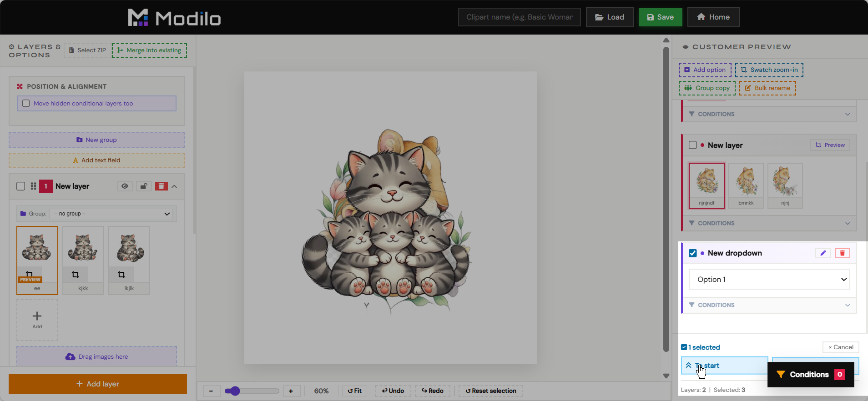
Task: Click zoom out minus button
Action: click(211, 391)
